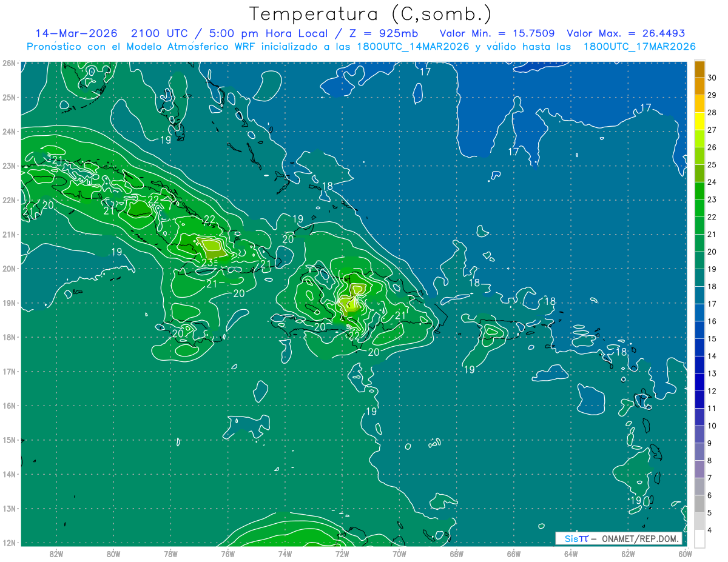Click the 70W longitude axis label

(x=399, y=553)
